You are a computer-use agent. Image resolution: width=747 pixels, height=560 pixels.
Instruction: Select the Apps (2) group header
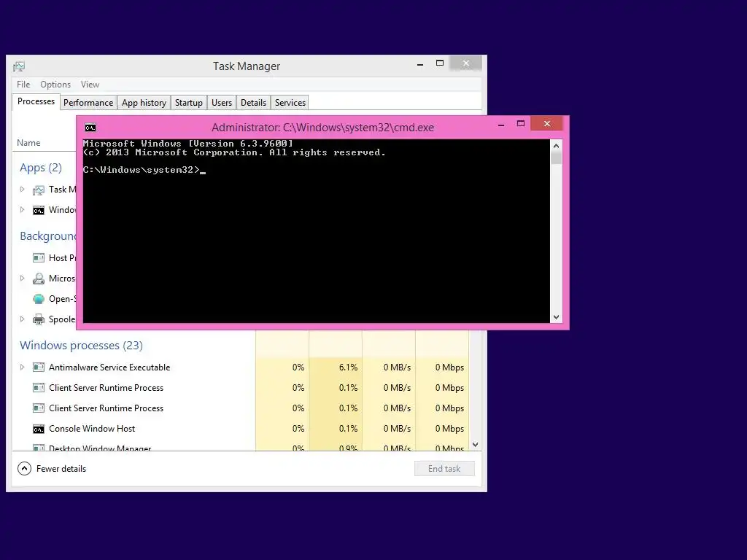point(41,168)
